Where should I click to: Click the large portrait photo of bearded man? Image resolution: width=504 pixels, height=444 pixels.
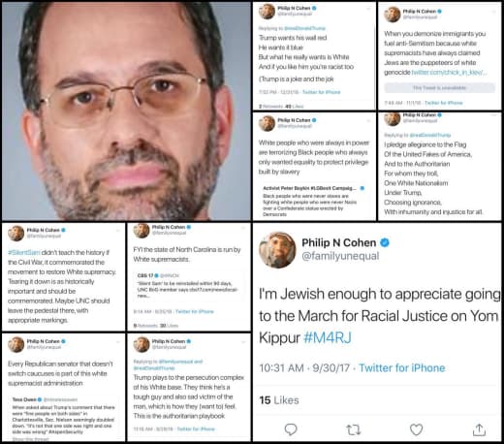coord(126,111)
